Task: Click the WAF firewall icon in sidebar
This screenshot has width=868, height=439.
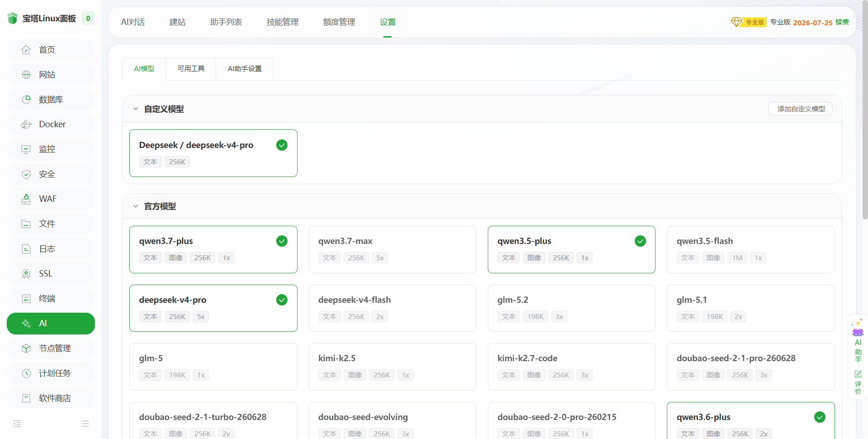Action: coord(26,199)
